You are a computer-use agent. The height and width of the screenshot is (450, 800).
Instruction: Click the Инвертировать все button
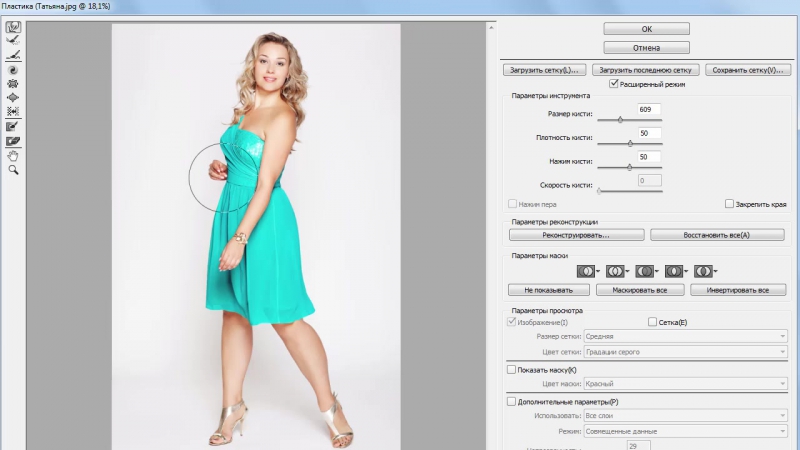tap(738, 290)
